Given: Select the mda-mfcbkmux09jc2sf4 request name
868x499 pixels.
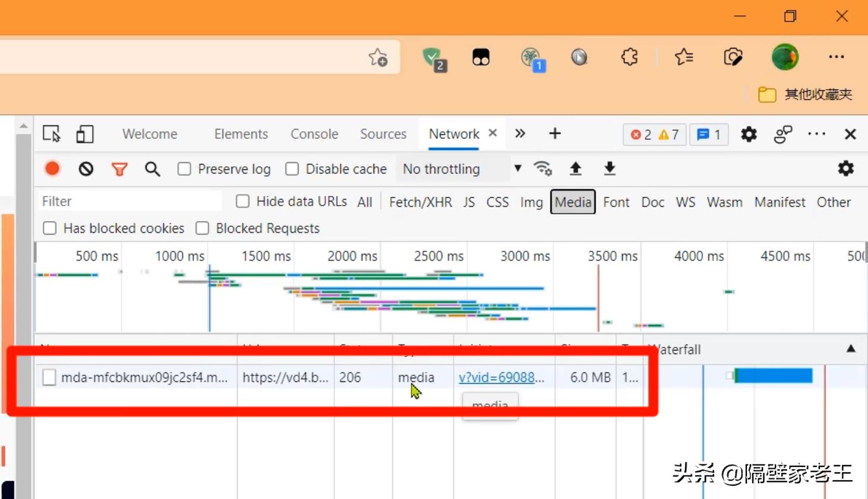Looking at the screenshot, I should click(144, 377).
